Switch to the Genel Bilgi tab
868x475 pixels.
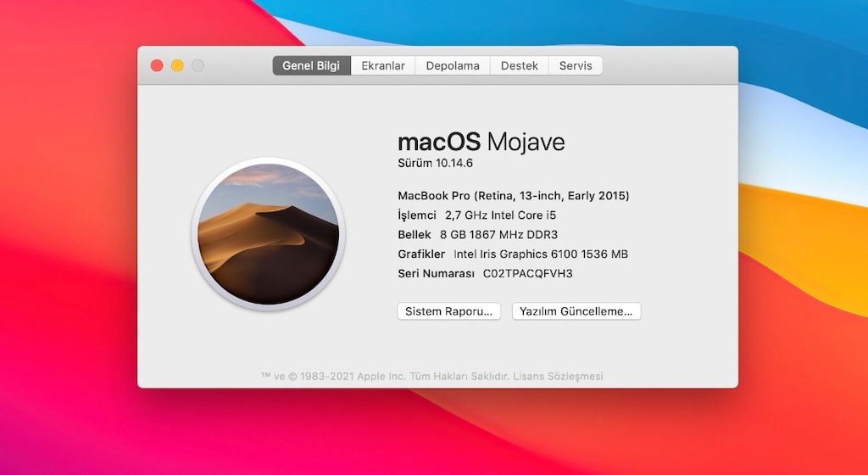click(x=311, y=65)
